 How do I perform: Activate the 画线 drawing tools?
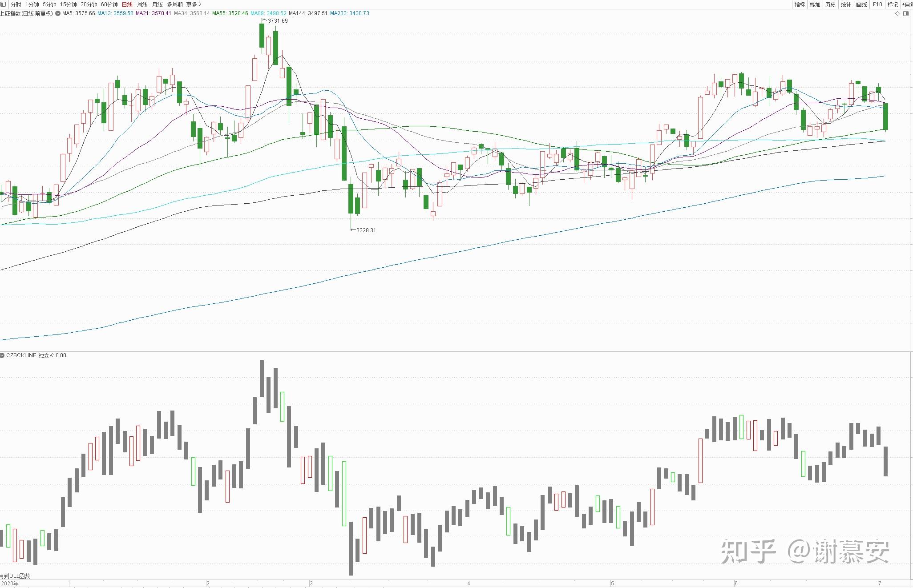click(x=861, y=4)
